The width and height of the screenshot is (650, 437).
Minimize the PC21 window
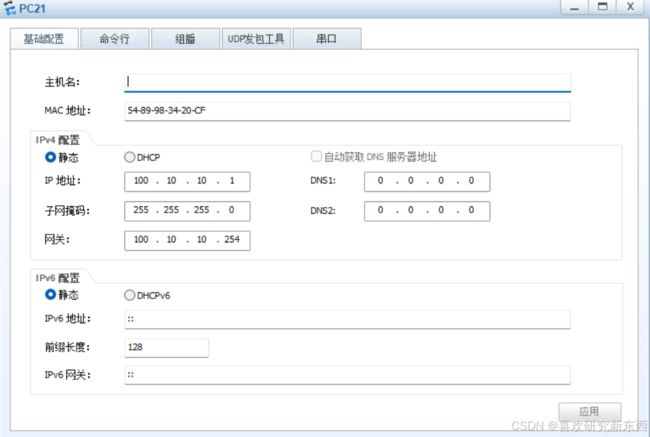pyautogui.click(x=574, y=7)
